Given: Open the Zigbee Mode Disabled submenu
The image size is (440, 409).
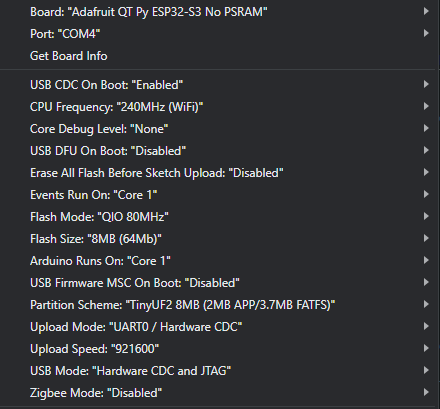Looking at the screenshot, I should [x=218, y=393].
